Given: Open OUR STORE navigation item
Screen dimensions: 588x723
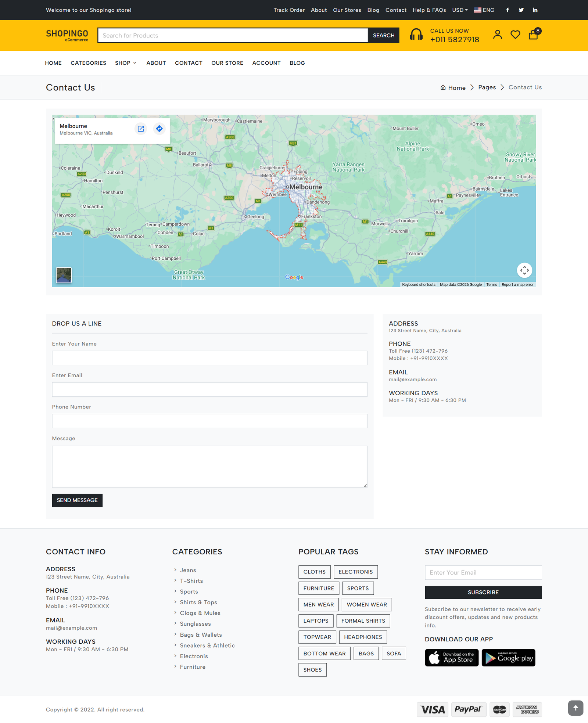Looking at the screenshot, I should coord(227,63).
